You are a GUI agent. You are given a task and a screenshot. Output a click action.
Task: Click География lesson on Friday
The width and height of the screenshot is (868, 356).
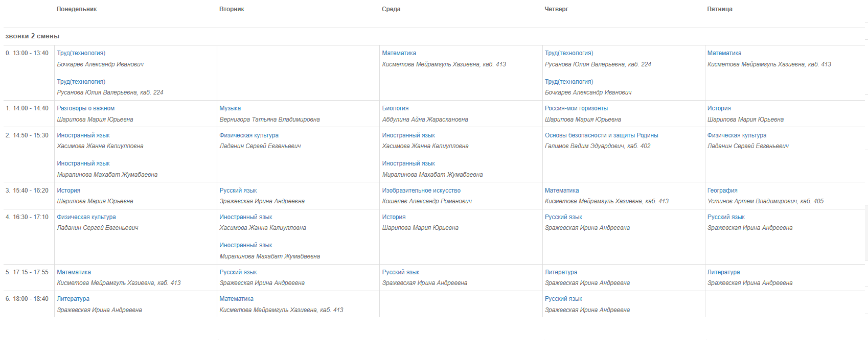[x=722, y=191]
